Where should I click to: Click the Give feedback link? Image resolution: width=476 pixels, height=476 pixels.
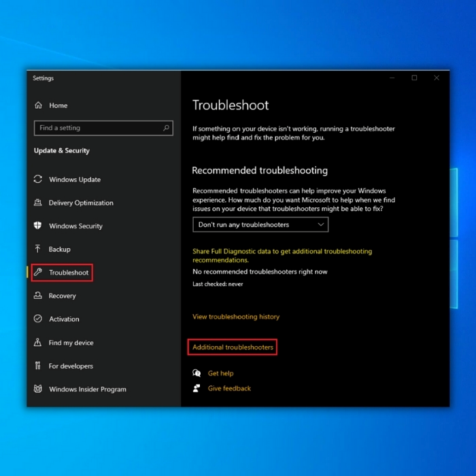(230, 388)
